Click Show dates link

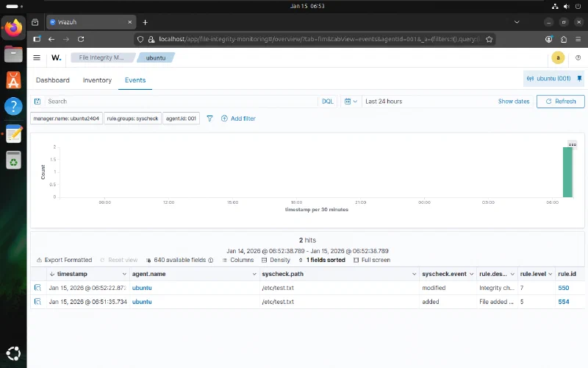point(513,102)
